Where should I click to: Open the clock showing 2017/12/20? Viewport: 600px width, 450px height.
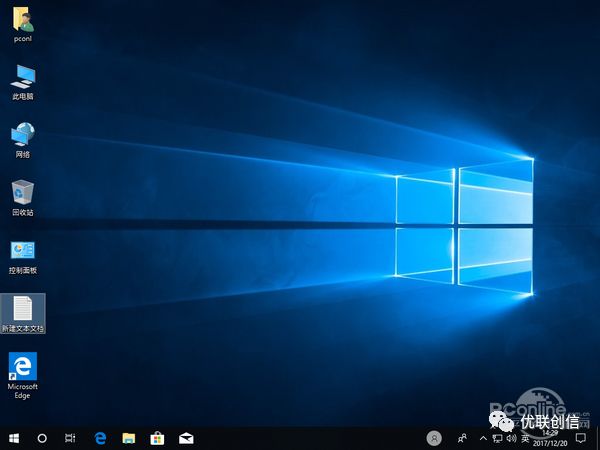pos(550,439)
